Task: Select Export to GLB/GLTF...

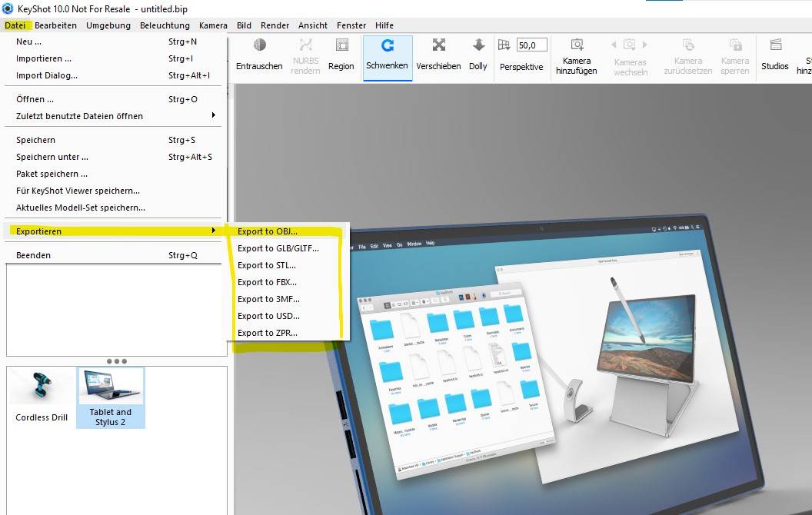Action: 288,248
